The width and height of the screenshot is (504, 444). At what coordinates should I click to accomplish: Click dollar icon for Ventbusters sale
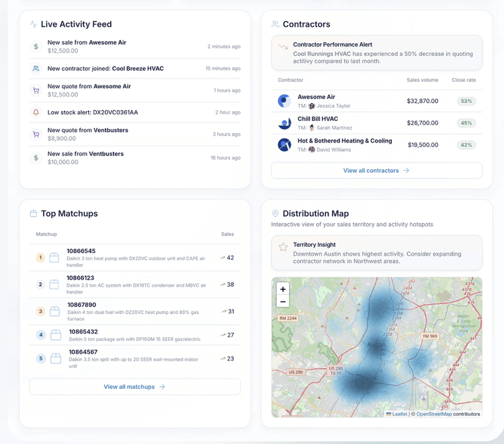point(36,157)
